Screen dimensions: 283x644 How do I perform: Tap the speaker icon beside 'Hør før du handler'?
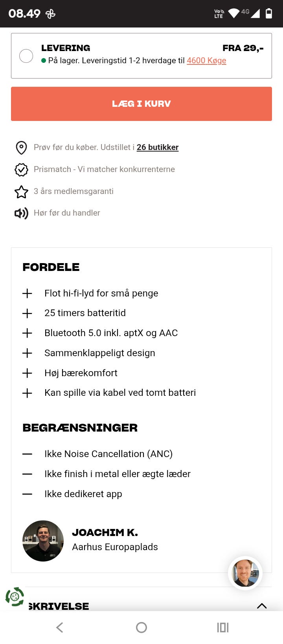point(21,213)
